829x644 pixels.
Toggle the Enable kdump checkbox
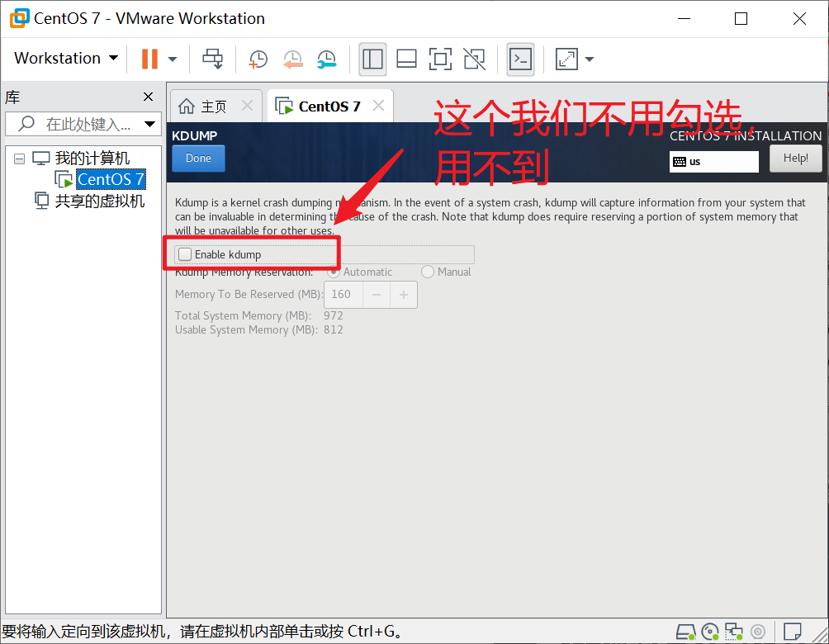point(184,254)
